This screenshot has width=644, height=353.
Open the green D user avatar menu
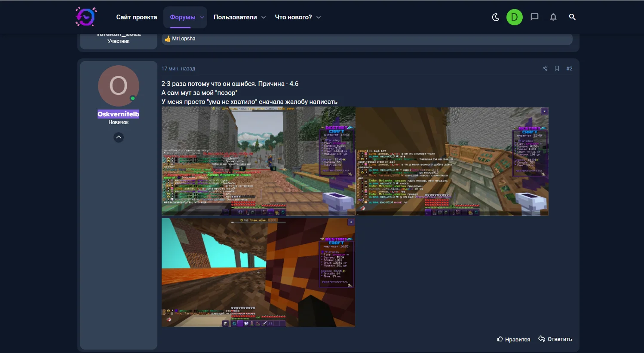(x=514, y=17)
